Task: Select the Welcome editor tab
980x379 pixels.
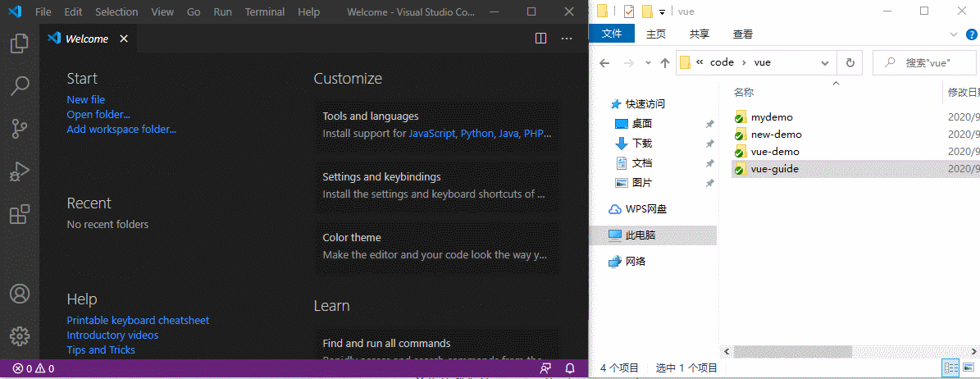Action: pos(88,39)
